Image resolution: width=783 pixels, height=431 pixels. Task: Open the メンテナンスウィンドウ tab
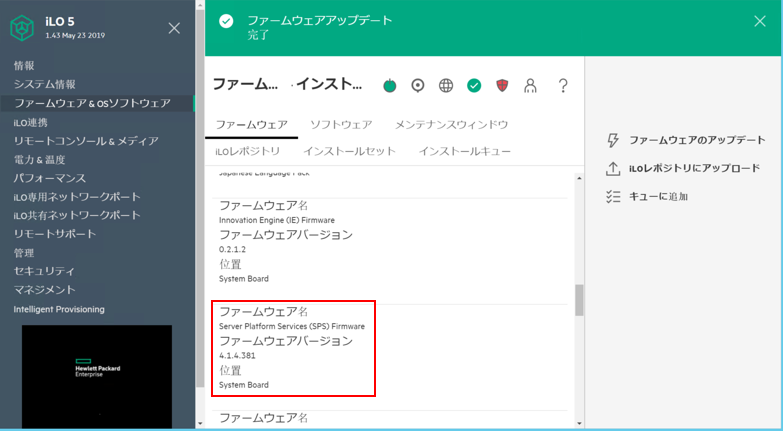[x=451, y=125]
